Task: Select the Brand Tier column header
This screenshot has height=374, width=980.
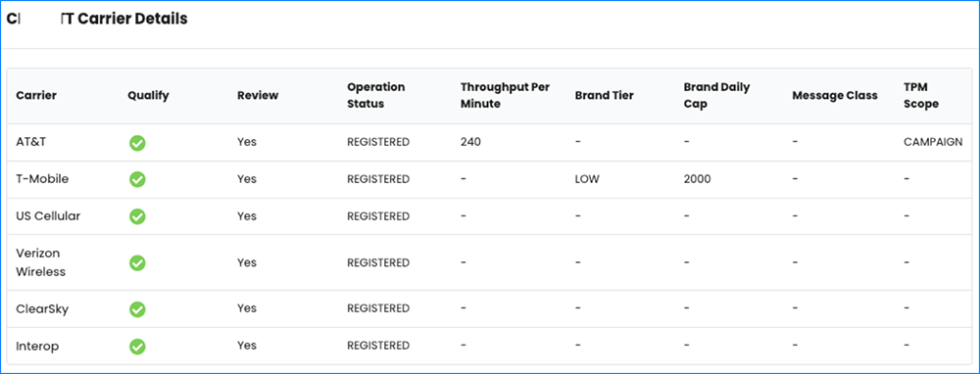Action: click(604, 96)
